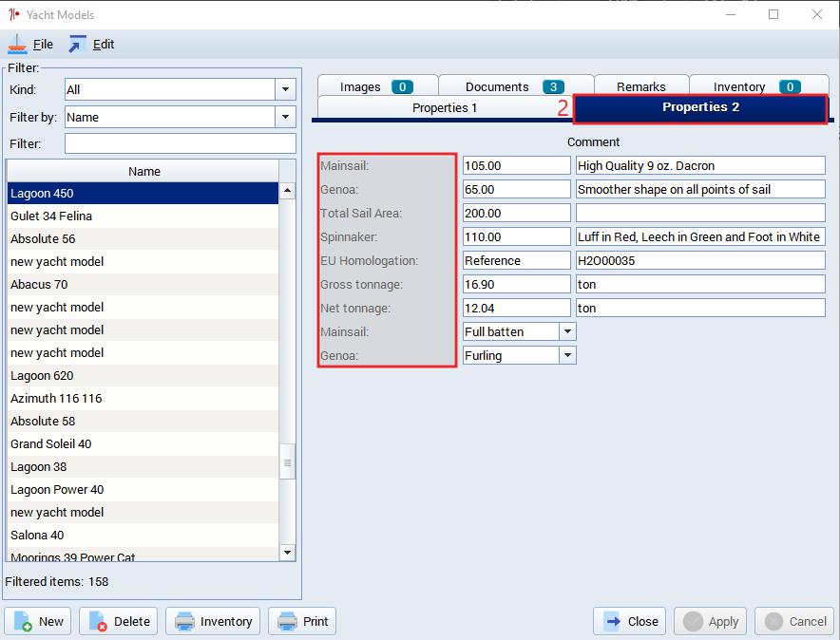
Task: Click the sailboat icon beside File
Action: click(17, 45)
